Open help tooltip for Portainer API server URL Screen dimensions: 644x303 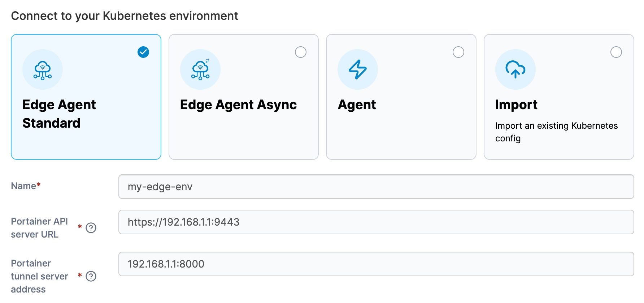(x=91, y=228)
